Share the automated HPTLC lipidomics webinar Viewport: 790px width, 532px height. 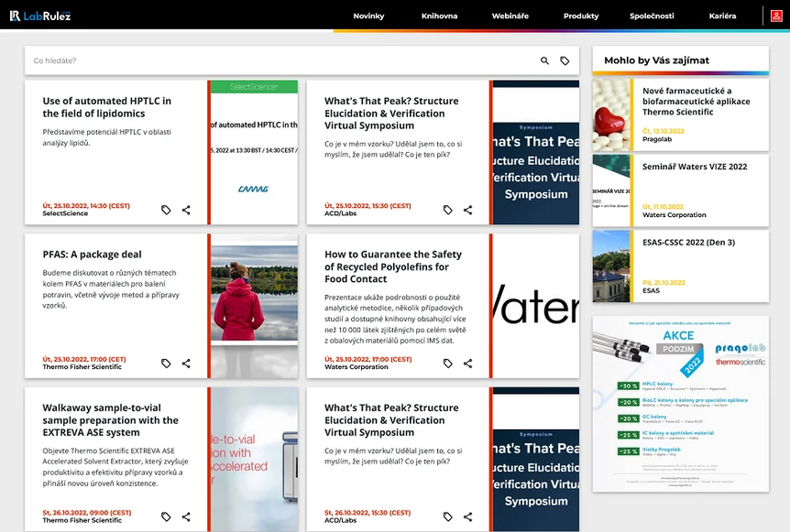pyautogui.click(x=186, y=210)
